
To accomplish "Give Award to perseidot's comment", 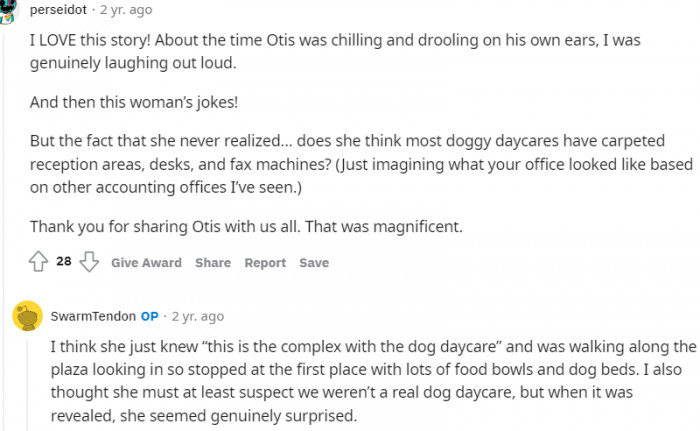I will coord(146,262).
